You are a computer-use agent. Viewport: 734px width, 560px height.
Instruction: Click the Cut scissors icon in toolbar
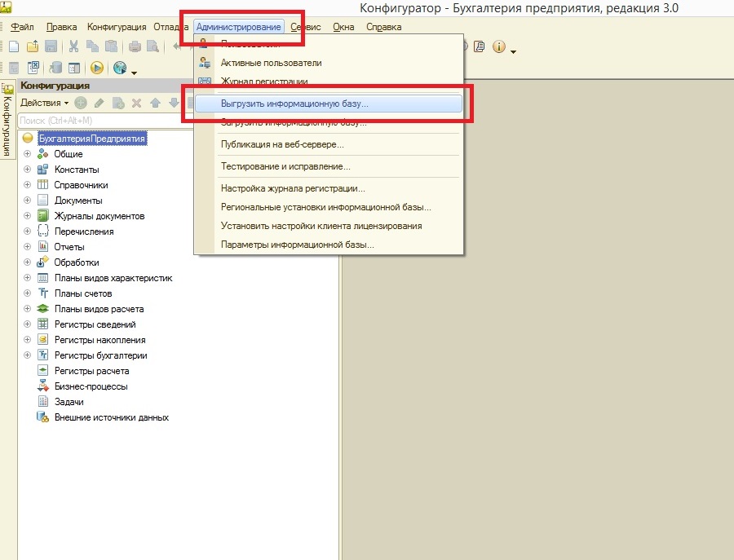tap(73, 47)
